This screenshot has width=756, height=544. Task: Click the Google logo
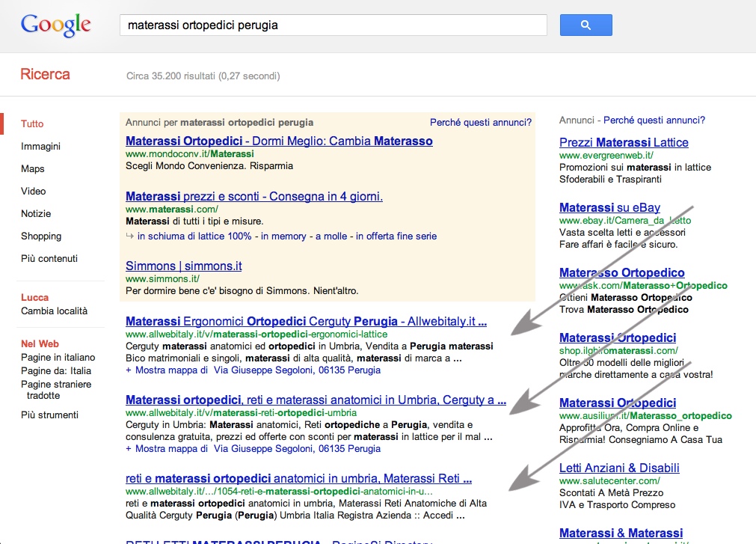click(56, 25)
